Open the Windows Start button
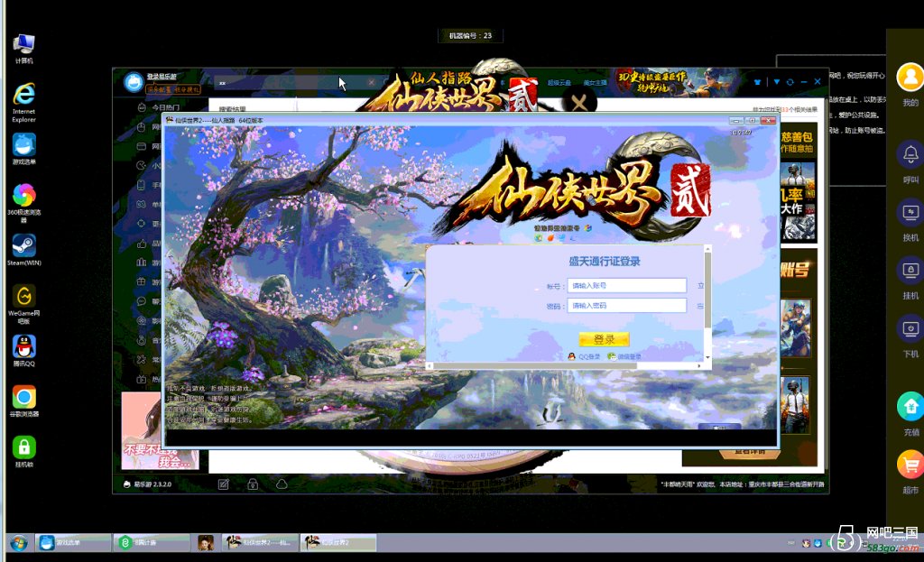This screenshot has height=562, width=924. tap(18, 542)
